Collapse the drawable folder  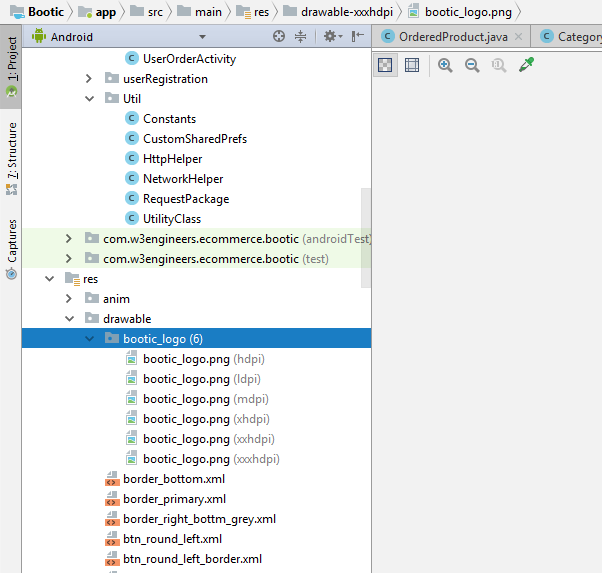click(69, 319)
